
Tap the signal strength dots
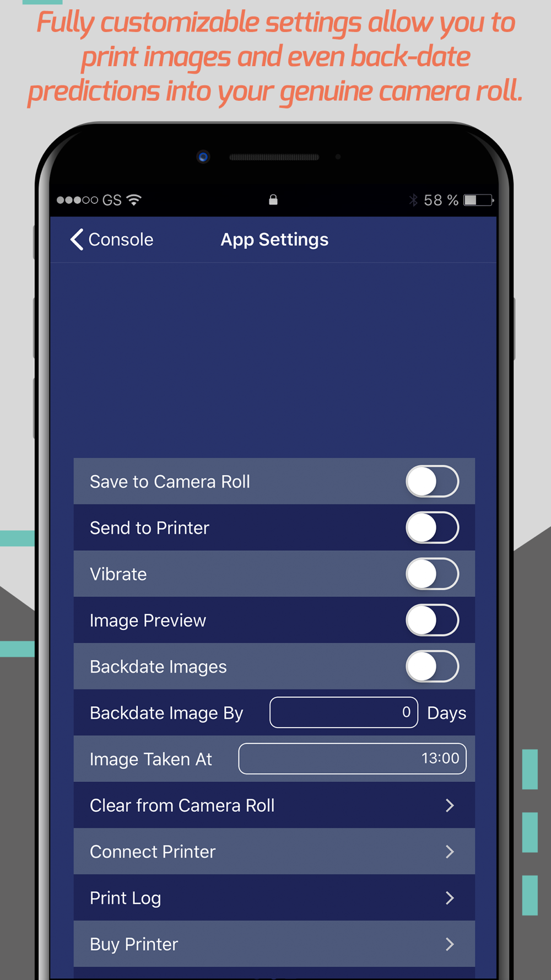pyautogui.click(x=77, y=200)
